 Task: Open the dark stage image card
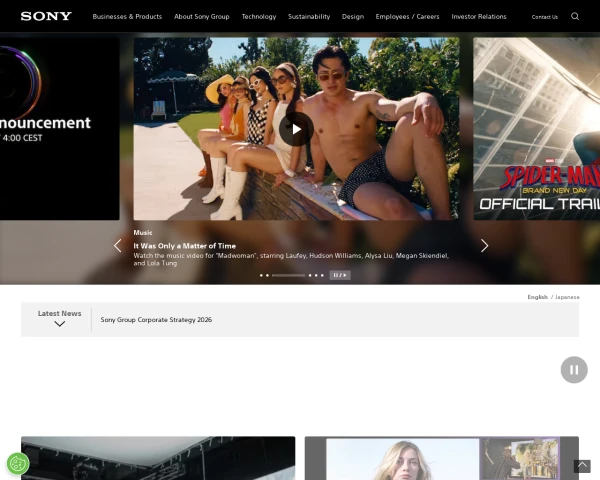tap(158, 458)
